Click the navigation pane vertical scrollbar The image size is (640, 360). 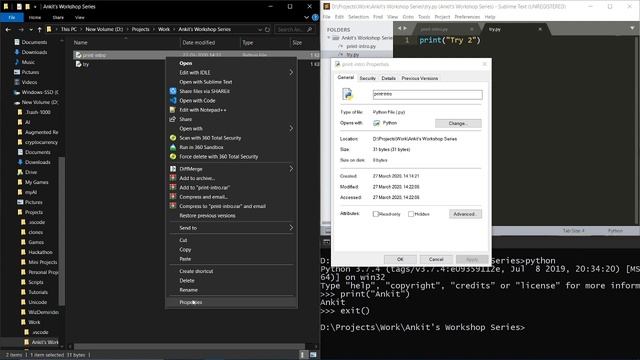coord(62,231)
